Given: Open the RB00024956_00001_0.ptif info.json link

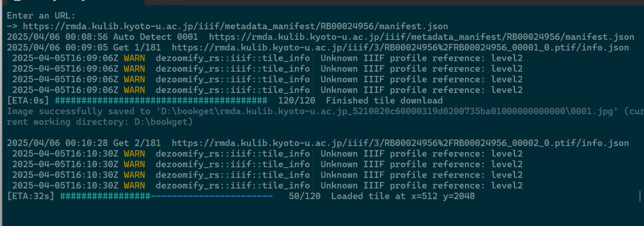Looking at the screenshot, I should tap(400, 48).
